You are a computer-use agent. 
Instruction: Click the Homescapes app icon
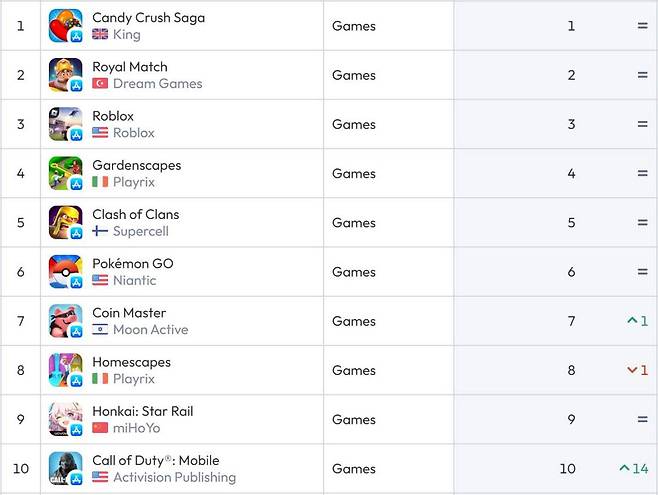point(65,370)
